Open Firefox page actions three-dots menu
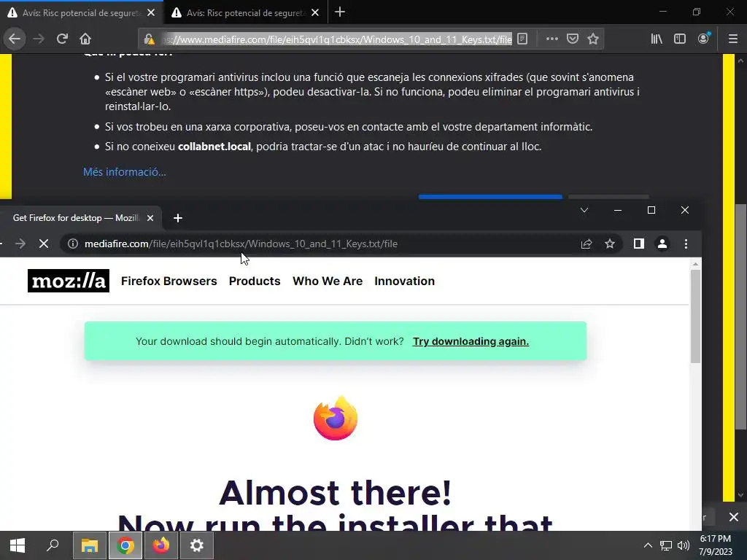The height and width of the screenshot is (560, 747). click(x=551, y=39)
